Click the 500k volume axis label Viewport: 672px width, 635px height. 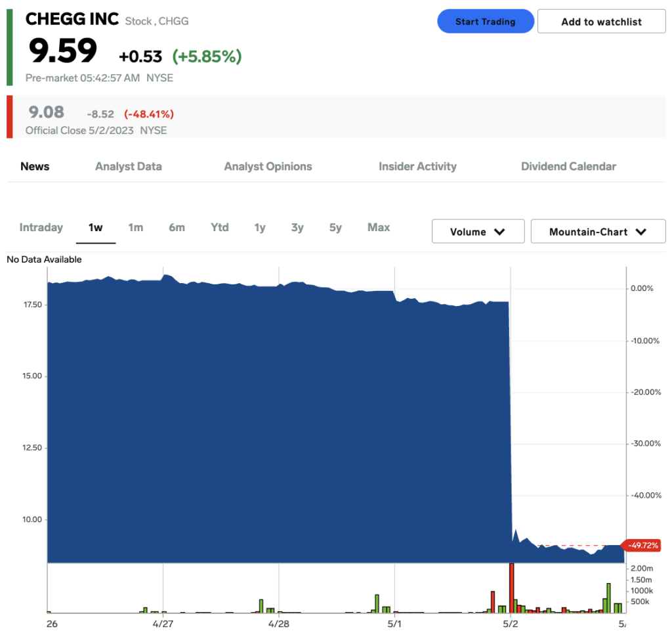[x=640, y=602]
